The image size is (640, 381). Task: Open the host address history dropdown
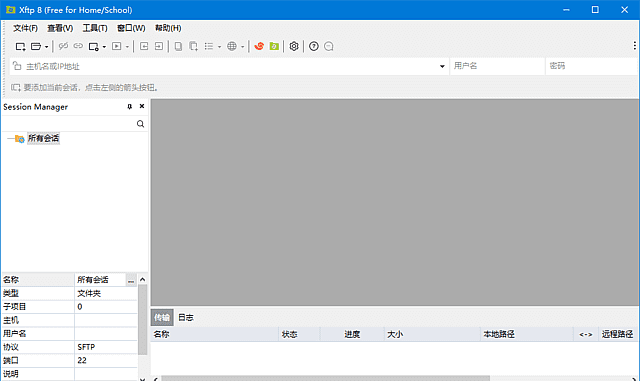(442, 66)
